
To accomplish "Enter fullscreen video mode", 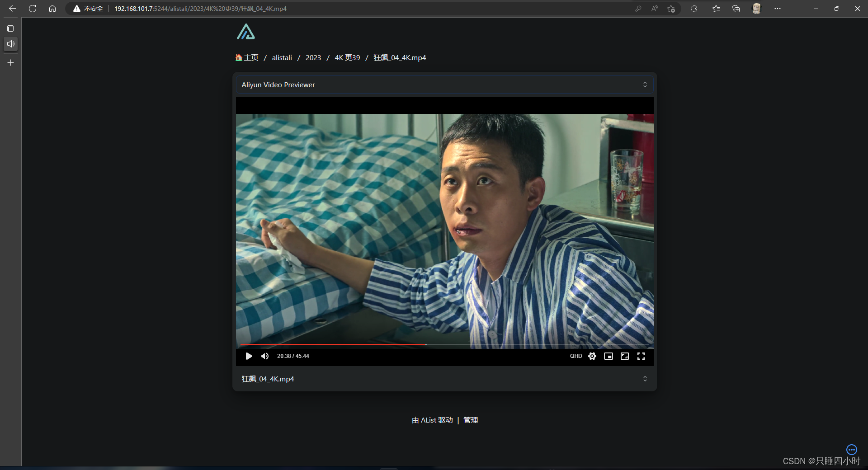I will (x=641, y=356).
